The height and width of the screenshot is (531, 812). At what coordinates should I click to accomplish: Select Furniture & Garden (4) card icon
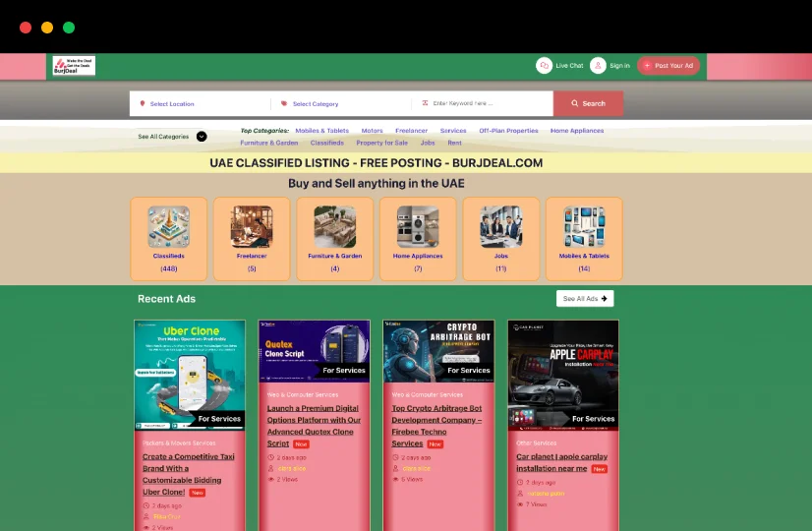click(x=335, y=227)
